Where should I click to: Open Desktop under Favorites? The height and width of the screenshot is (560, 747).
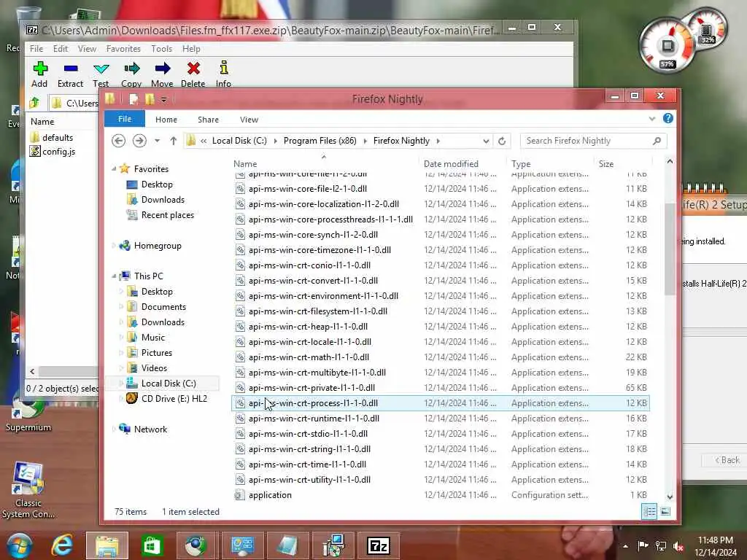[x=157, y=184]
